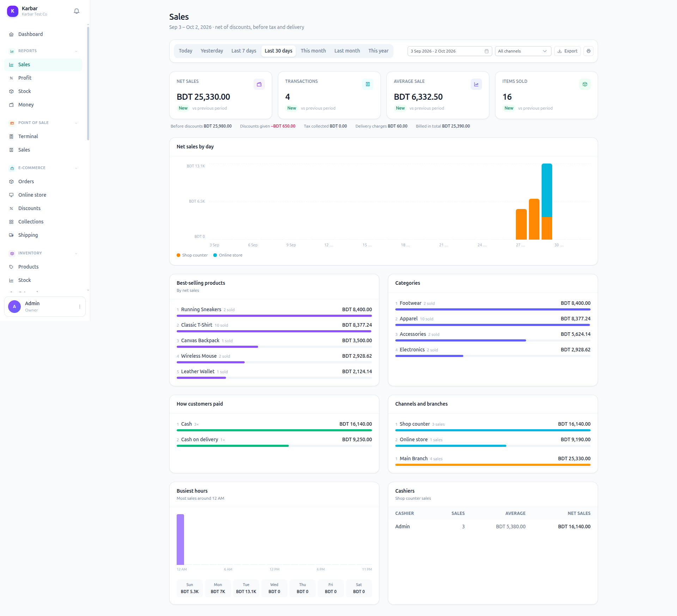Viewport: 677px width, 616px height.
Task: Click the Cash on delivery progress bar
Action: coord(274,446)
